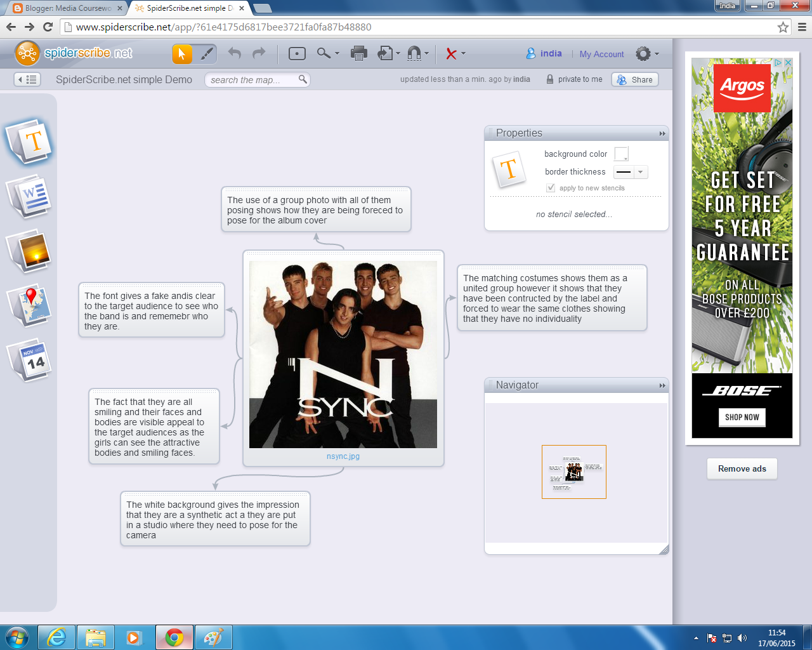Open the magnifier zoom dropdown
This screenshot has width=812, height=650.
pyautogui.click(x=328, y=54)
